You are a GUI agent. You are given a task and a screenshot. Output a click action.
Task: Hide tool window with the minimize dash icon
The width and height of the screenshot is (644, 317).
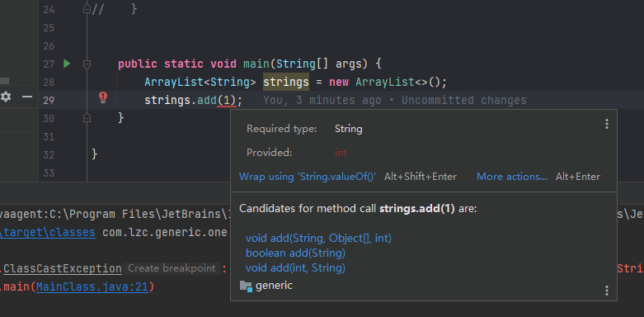[27, 97]
